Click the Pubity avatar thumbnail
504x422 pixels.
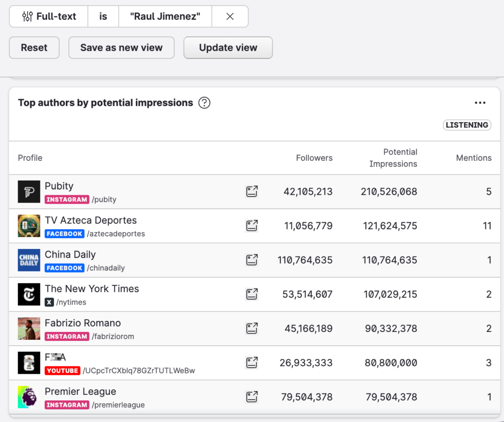tap(29, 192)
